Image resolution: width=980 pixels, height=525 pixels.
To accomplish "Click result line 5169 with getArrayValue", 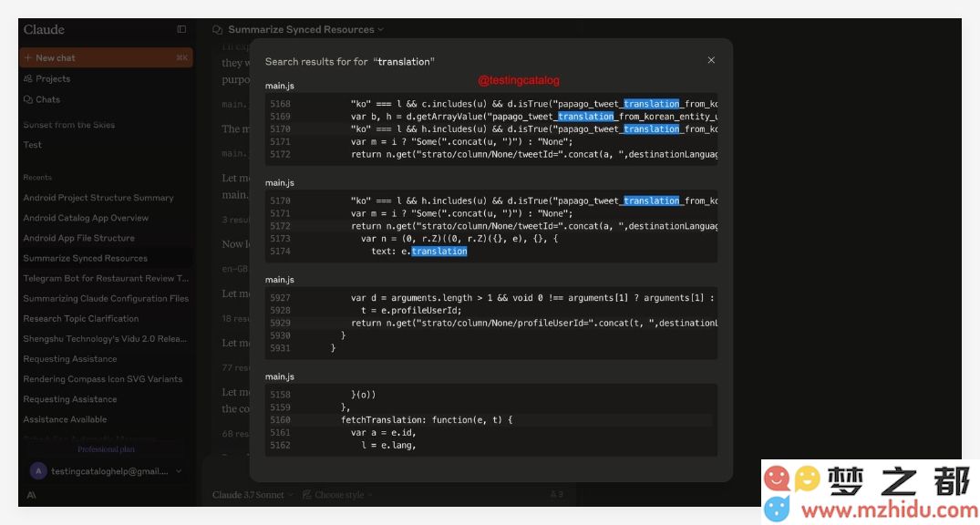I will [x=491, y=117].
